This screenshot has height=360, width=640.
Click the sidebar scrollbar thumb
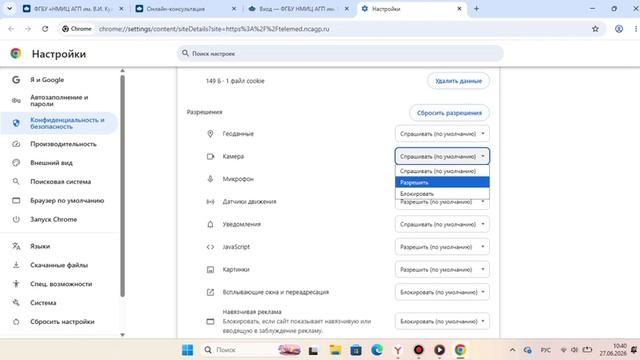[x=122, y=186]
